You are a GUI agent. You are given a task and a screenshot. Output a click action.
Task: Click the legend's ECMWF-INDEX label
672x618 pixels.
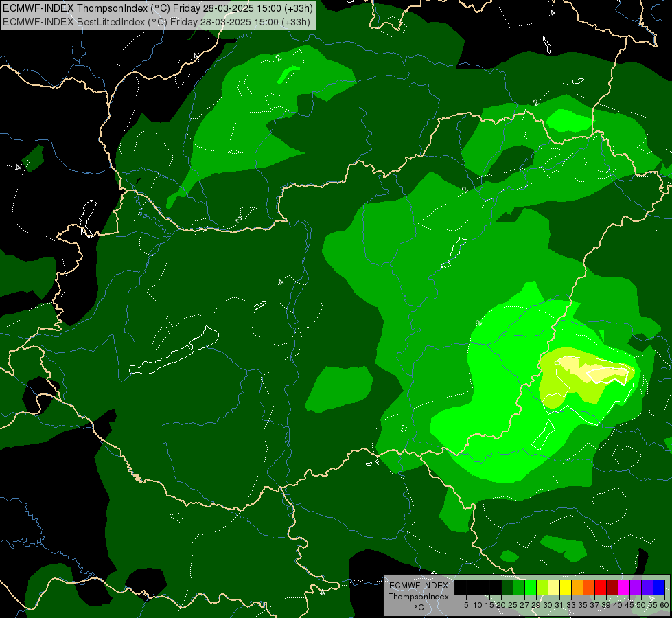pyautogui.click(x=419, y=586)
